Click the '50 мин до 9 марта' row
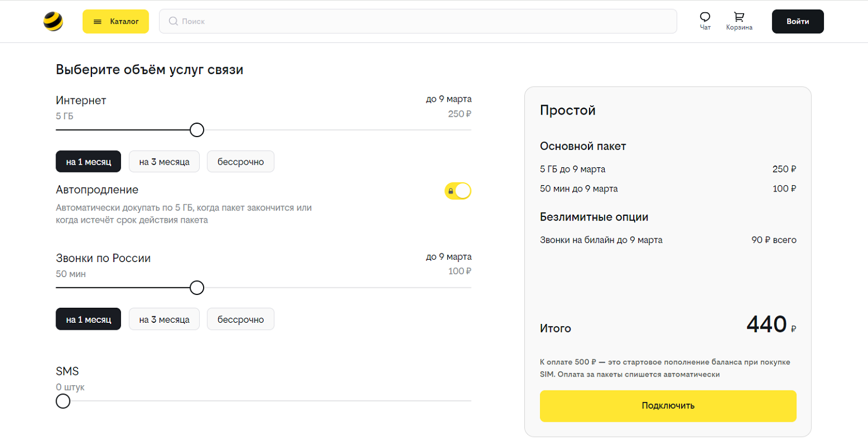This screenshot has height=446, width=868. [668, 189]
